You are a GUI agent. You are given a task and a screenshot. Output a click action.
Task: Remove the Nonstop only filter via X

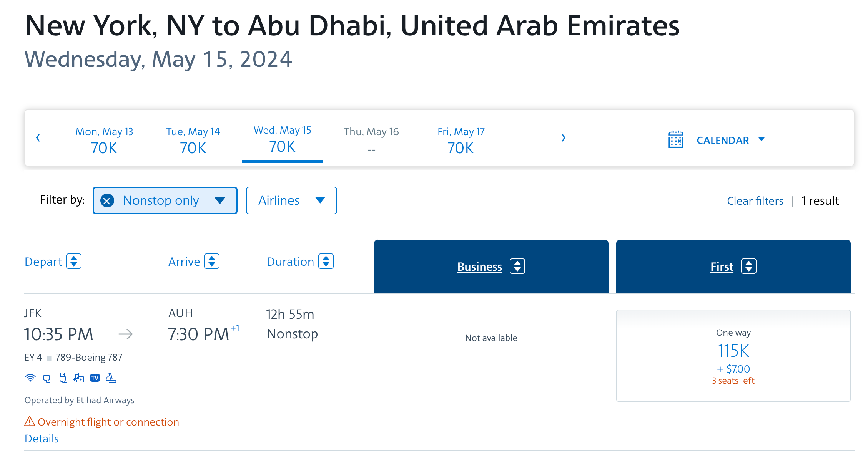[107, 200]
